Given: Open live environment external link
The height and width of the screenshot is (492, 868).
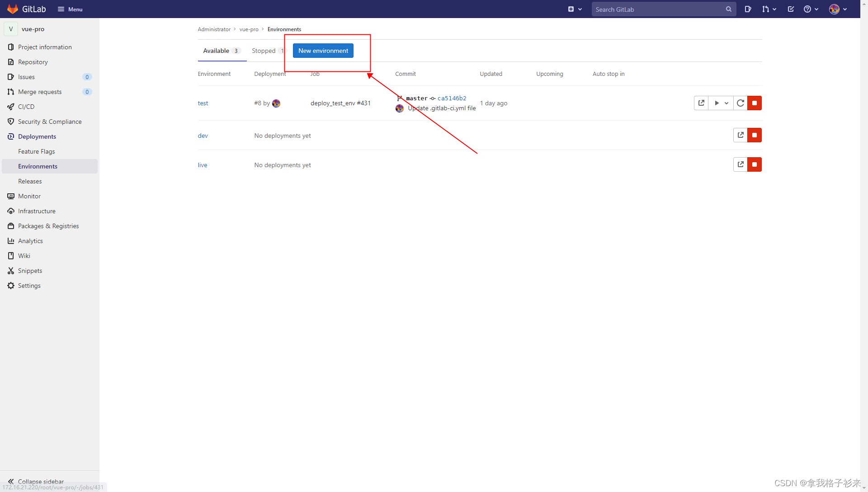Looking at the screenshot, I should (740, 164).
